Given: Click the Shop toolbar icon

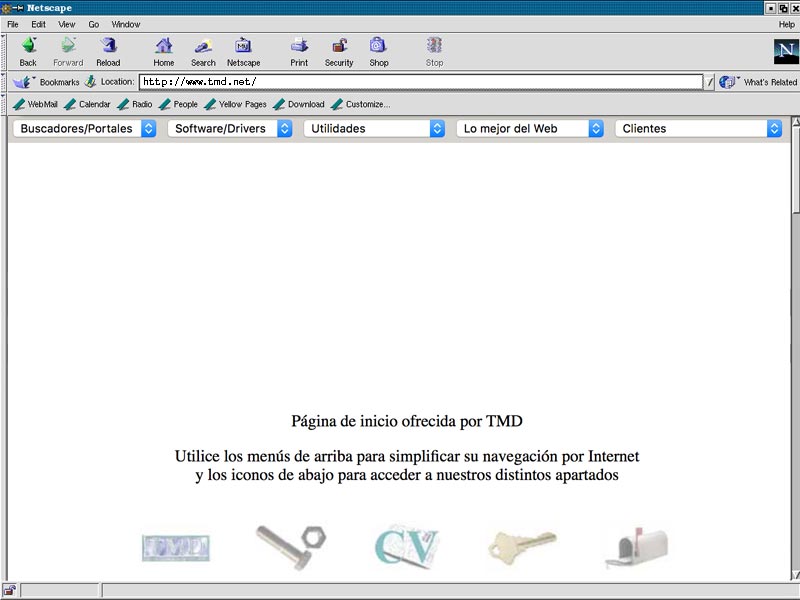Looking at the screenshot, I should click(x=379, y=46).
